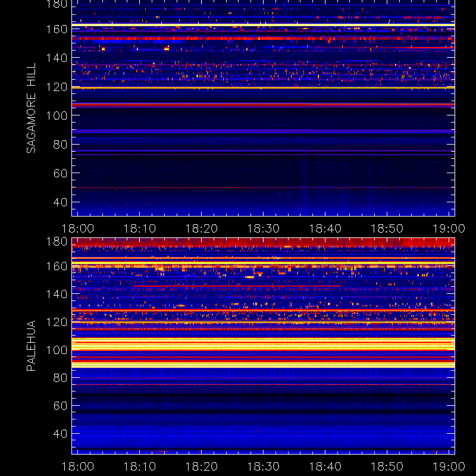The image size is (476, 476).
Task: Select the 140 frequency label on Sagamore Hill axis
Action: [57, 58]
